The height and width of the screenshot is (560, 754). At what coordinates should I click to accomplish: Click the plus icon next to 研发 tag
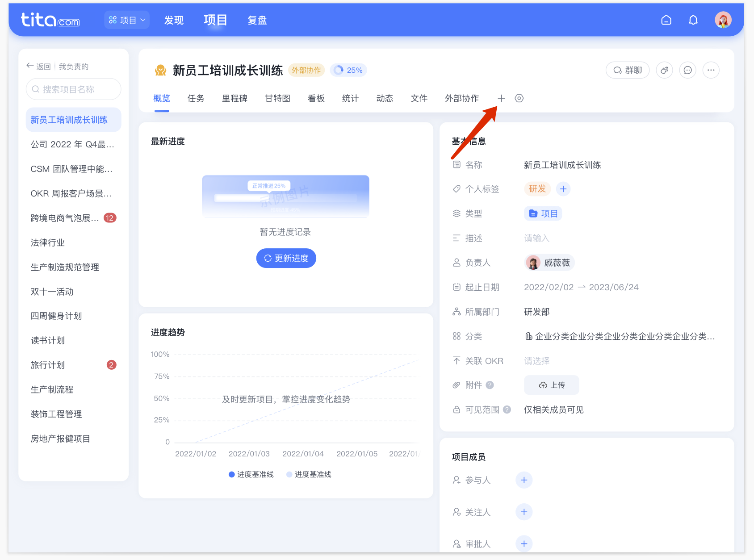coord(563,189)
